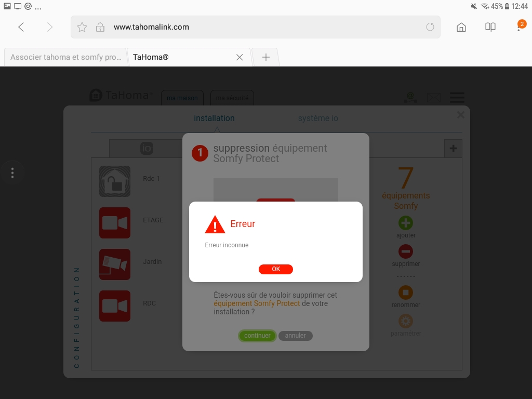Click the 7 équipements Somfy counter

406,188
